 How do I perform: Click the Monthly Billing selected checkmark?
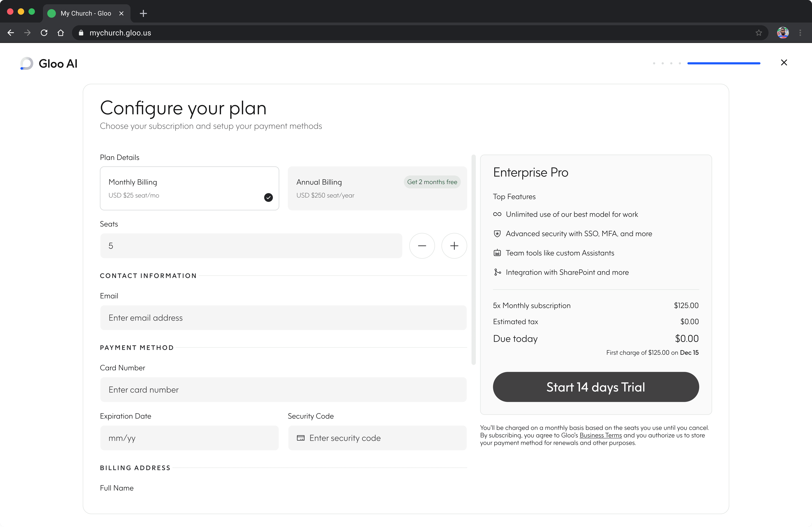(269, 197)
